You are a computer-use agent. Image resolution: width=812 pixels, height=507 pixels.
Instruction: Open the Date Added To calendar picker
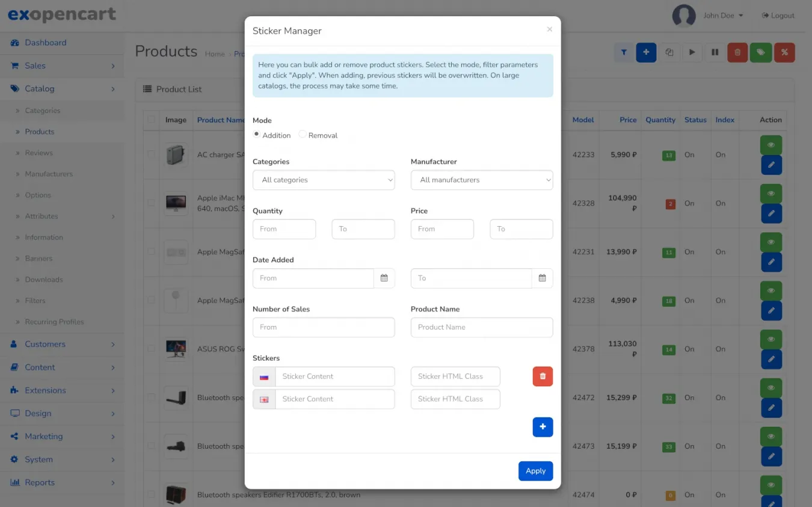542,278
